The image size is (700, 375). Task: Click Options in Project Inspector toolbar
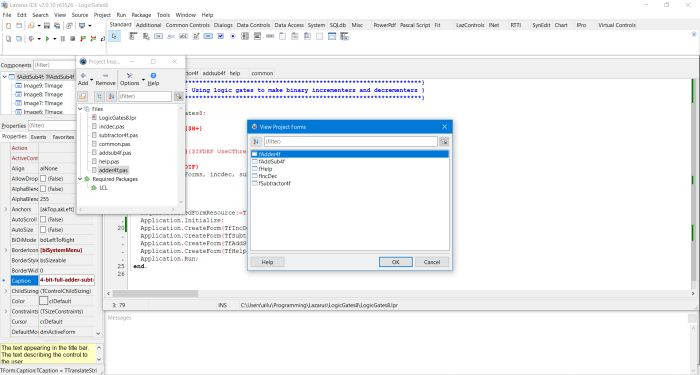129,79
